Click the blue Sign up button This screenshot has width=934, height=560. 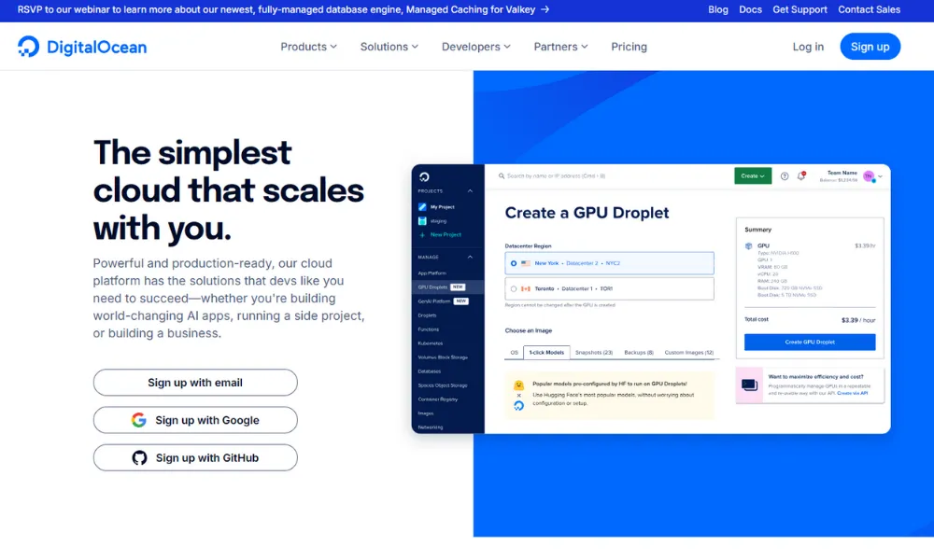click(x=870, y=47)
